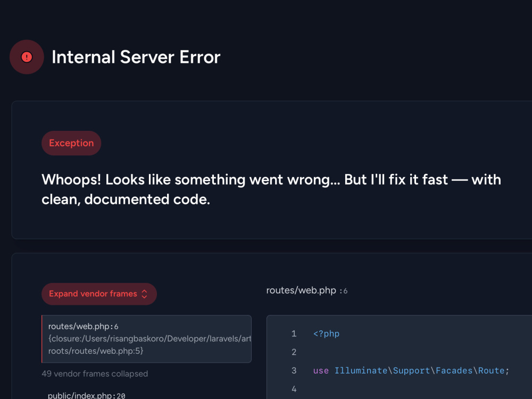
Task: Click line number 4 in code viewer
Action: 294,389
